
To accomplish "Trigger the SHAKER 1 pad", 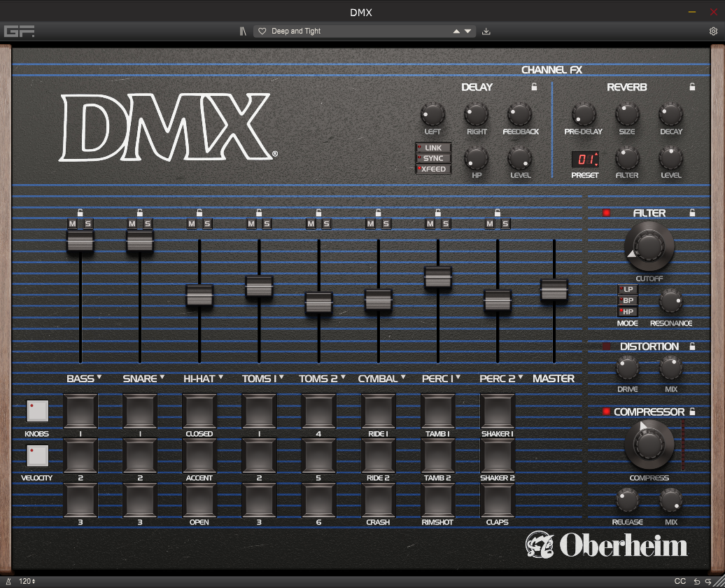I will point(498,411).
